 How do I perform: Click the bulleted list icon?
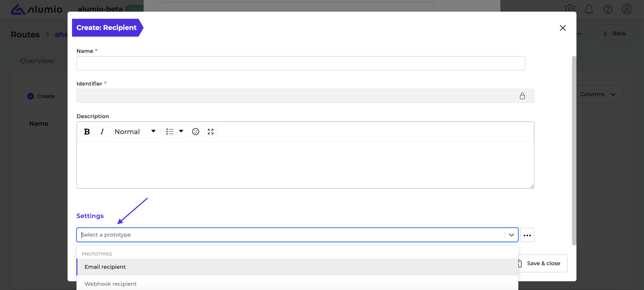tap(170, 132)
